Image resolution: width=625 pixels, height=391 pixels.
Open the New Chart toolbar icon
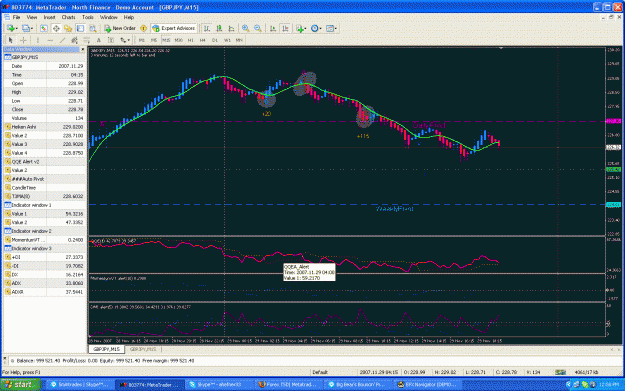[x=11, y=28]
